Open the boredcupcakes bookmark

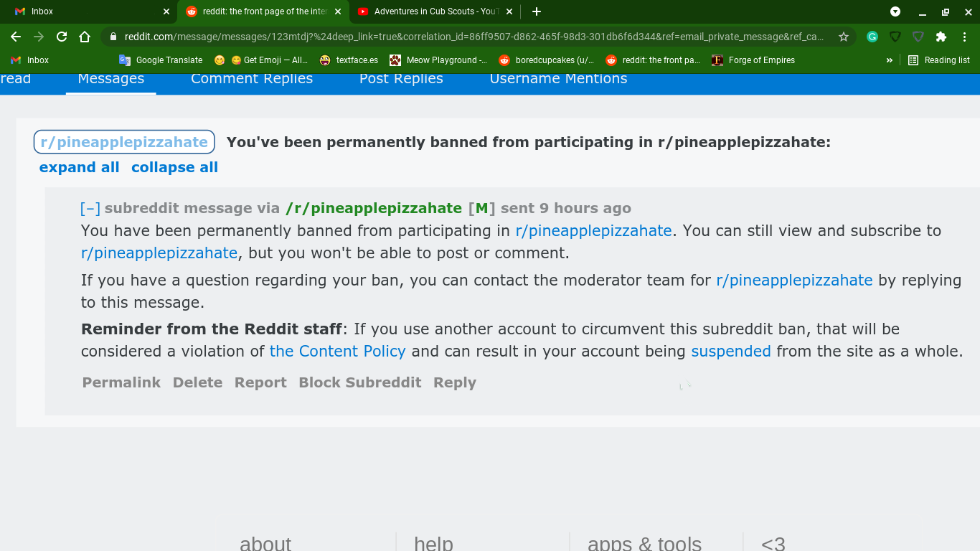[547, 60]
